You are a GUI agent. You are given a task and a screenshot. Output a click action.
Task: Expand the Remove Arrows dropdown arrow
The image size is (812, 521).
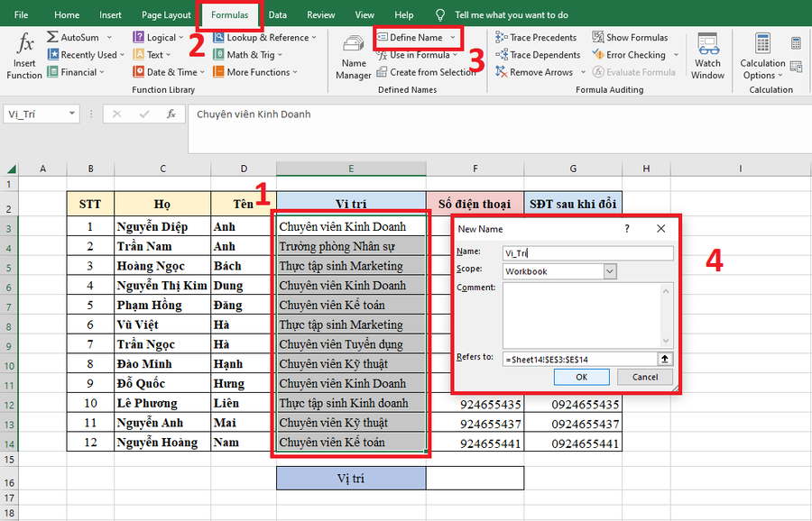click(583, 72)
